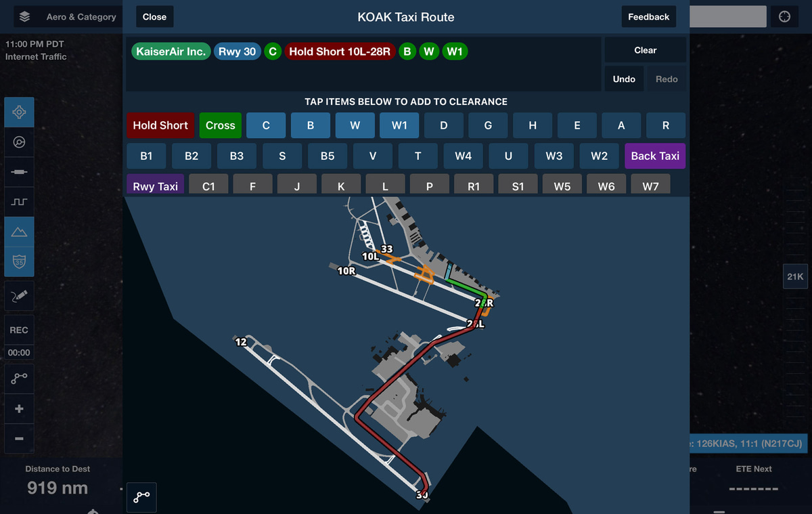Undo the last clearance item
Viewport: 812px width, 514px height.
click(623, 79)
